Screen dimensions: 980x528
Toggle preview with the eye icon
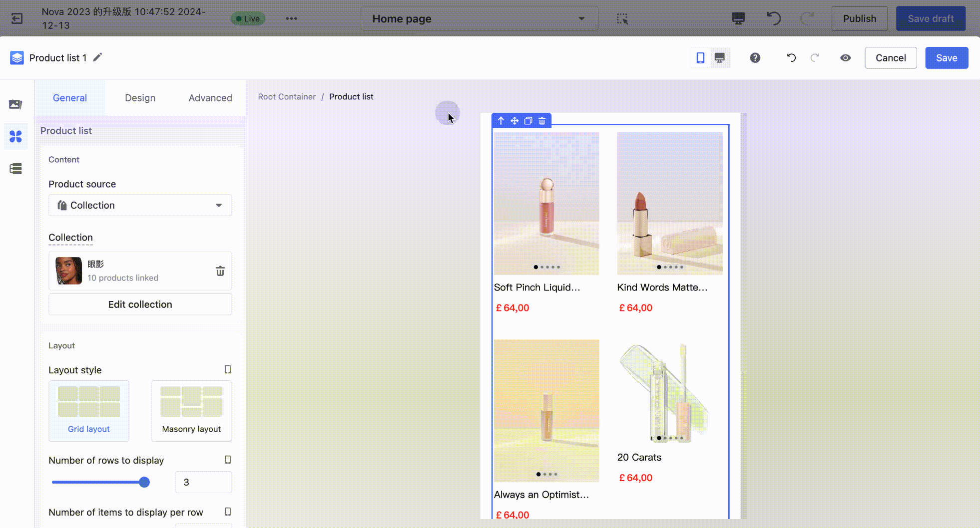845,58
